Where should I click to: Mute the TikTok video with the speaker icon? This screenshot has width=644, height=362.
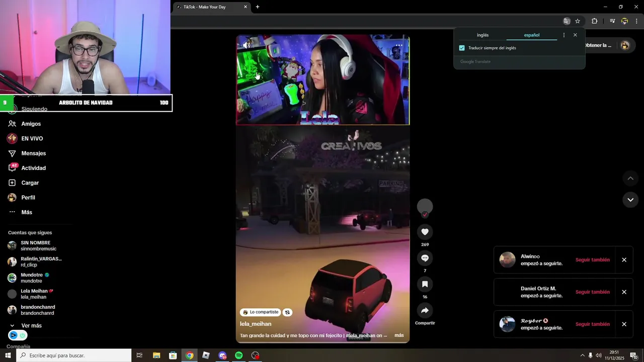click(x=247, y=45)
